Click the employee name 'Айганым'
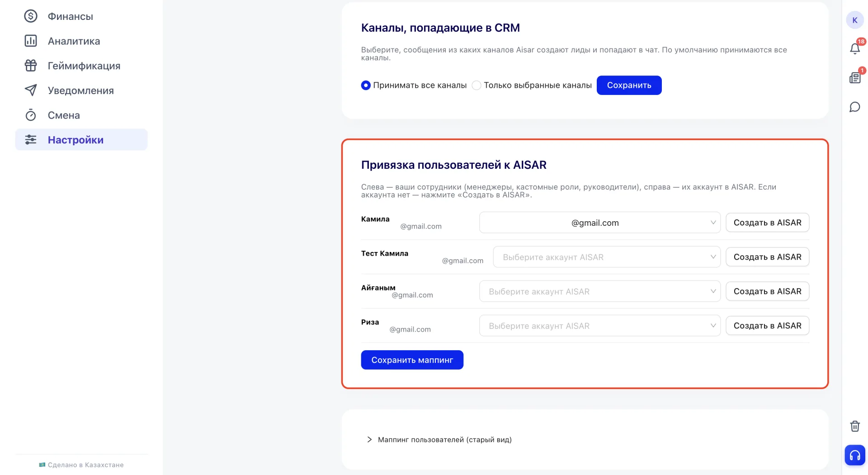This screenshot has height=475, width=868. click(x=378, y=288)
